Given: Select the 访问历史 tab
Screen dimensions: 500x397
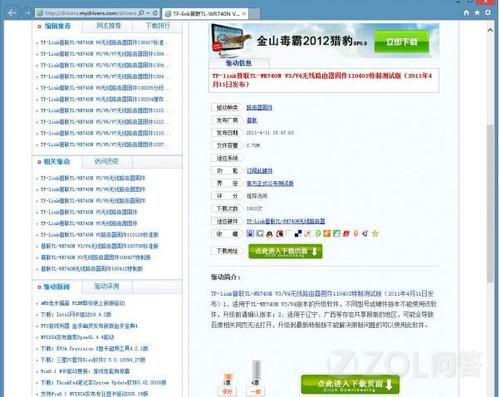Looking at the screenshot, I should click(107, 162).
